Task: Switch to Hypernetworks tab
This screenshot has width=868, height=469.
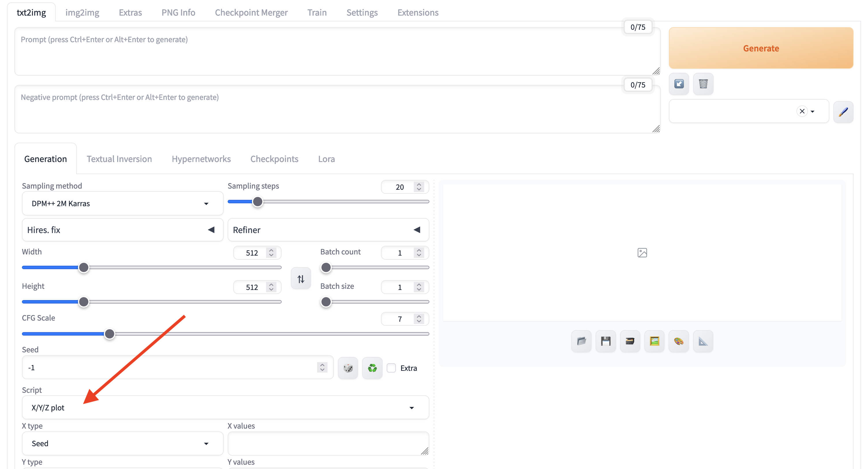Action: tap(201, 159)
